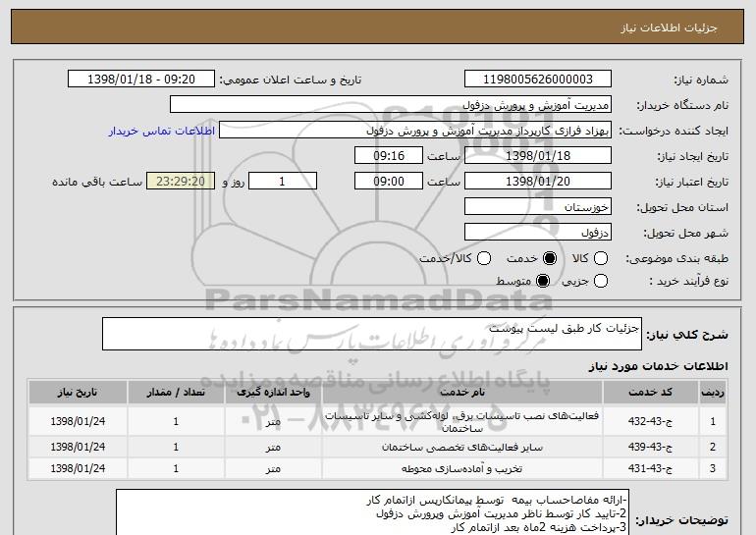The height and width of the screenshot is (535, 756).
Task: Select the کالا/خدمت radio button
Action: pyautogui.click(x=484, y=258)
